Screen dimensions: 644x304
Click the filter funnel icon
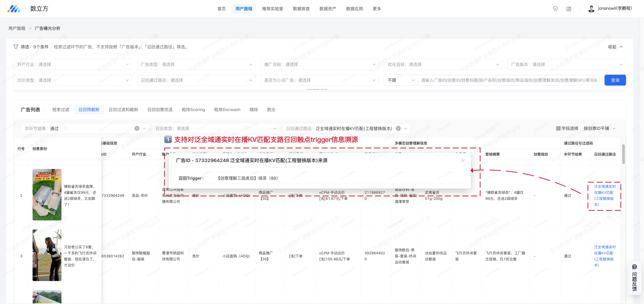point(16,47)
